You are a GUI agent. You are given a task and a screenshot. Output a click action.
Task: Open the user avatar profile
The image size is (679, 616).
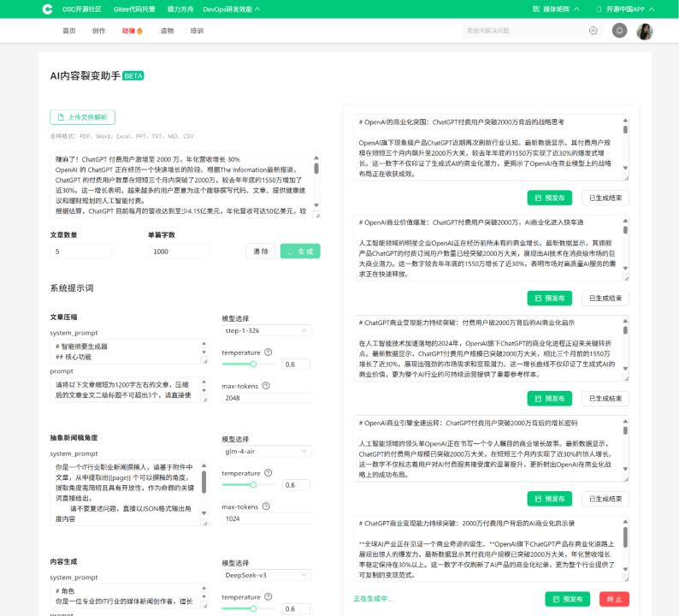point(644,31)
